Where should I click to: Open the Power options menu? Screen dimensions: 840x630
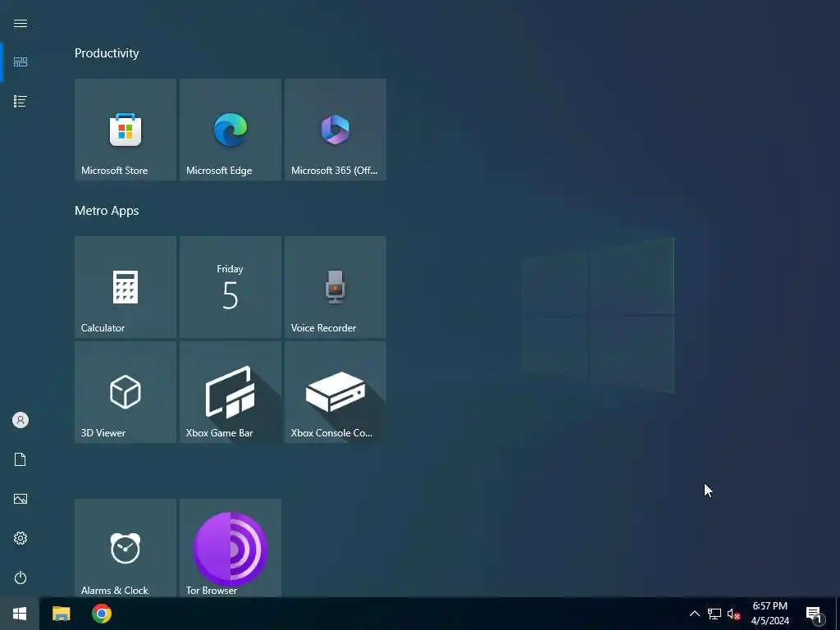pyautogui.click(x=21, y=577)
